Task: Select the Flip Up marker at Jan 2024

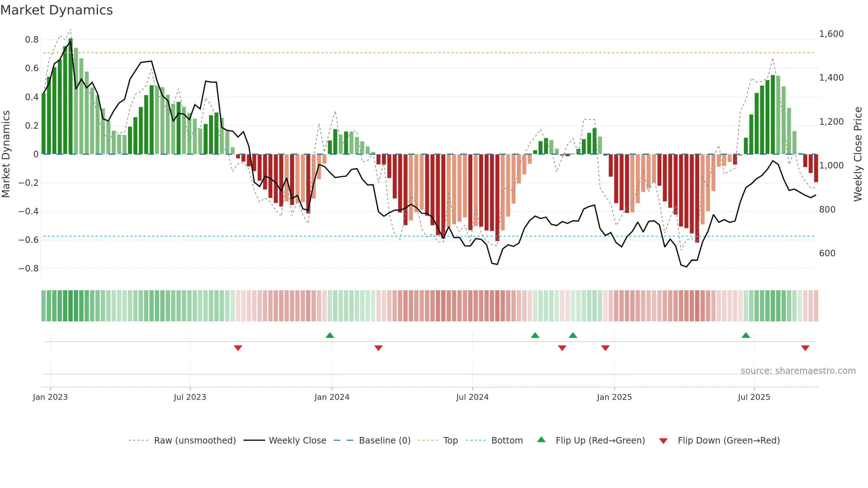Action: coord(330,335)
